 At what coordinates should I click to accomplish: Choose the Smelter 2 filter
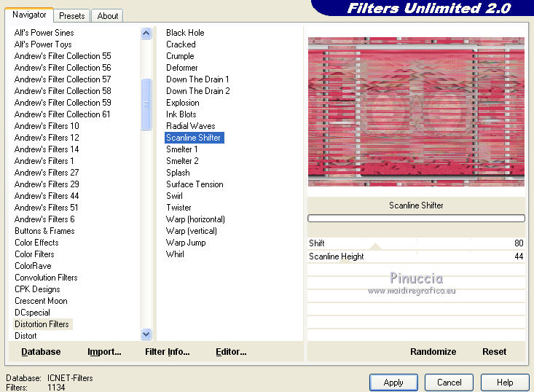pos(182,161)
